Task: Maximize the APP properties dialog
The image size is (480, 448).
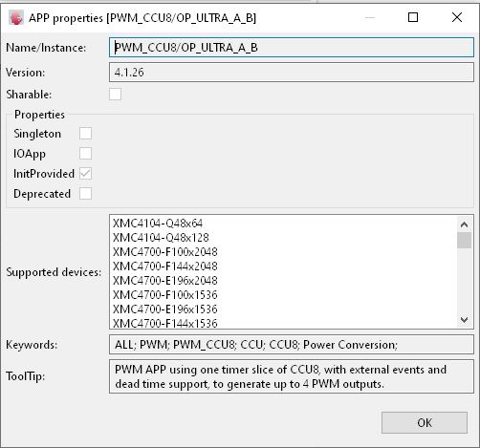Action: click(x=413, y=17)
